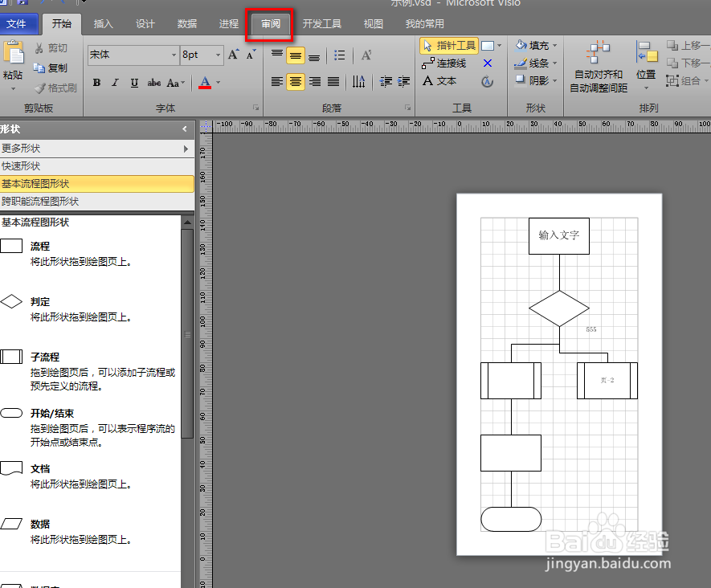Viewport: 711px width, 588px height.
Task: Select the 输入文字 box on the drawing
Action: coord(559,235)
